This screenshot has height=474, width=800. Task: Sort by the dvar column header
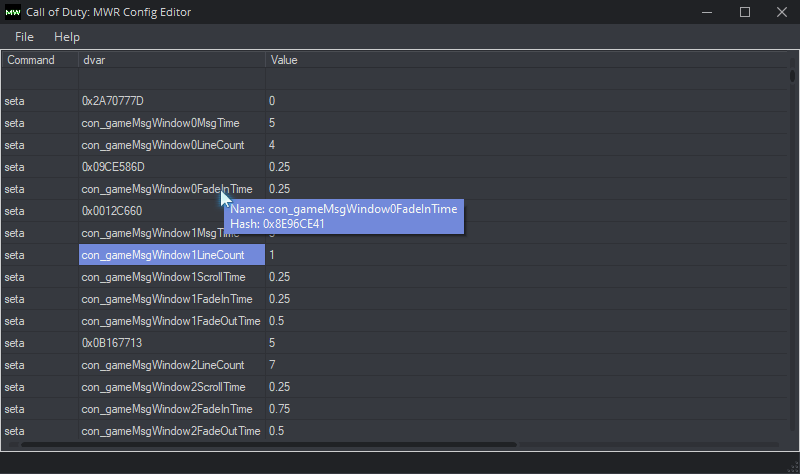point(172,60)
